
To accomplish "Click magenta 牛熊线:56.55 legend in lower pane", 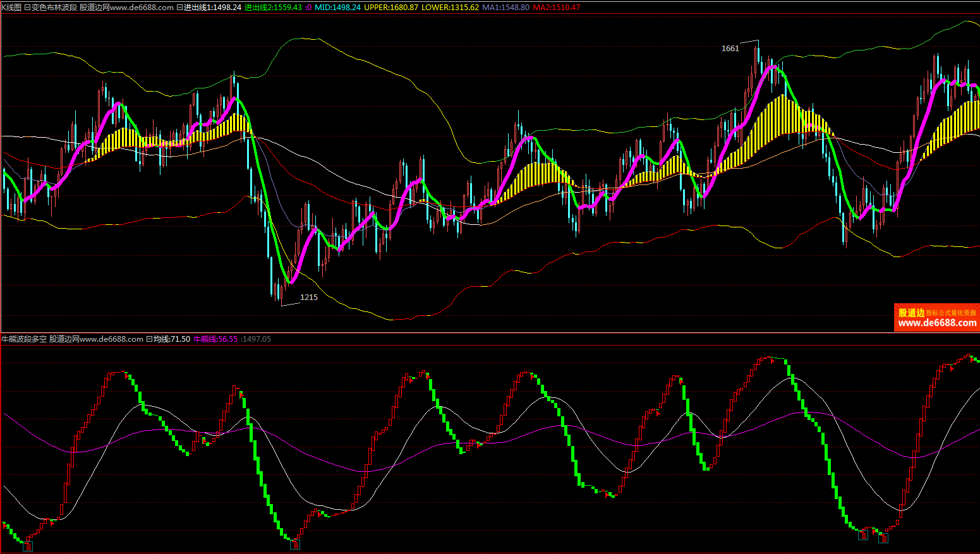I will click(215, 339).
